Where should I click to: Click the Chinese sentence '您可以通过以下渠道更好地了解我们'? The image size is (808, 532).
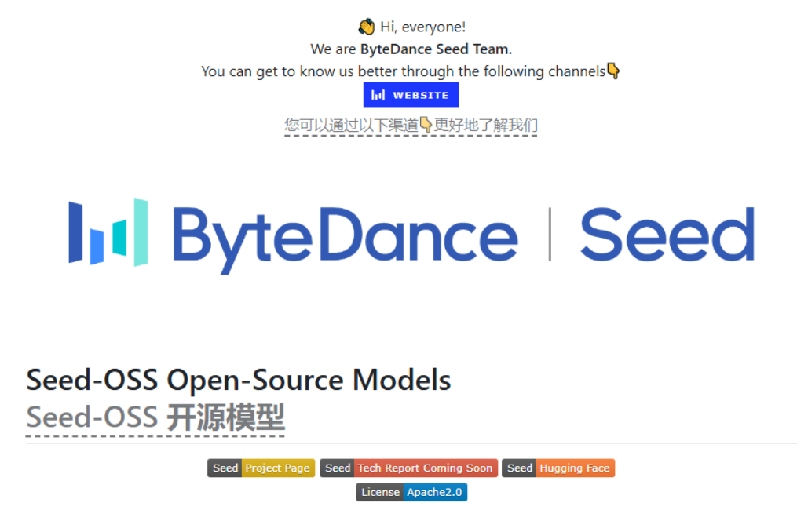pyautogui.click(x=411, y=125)
